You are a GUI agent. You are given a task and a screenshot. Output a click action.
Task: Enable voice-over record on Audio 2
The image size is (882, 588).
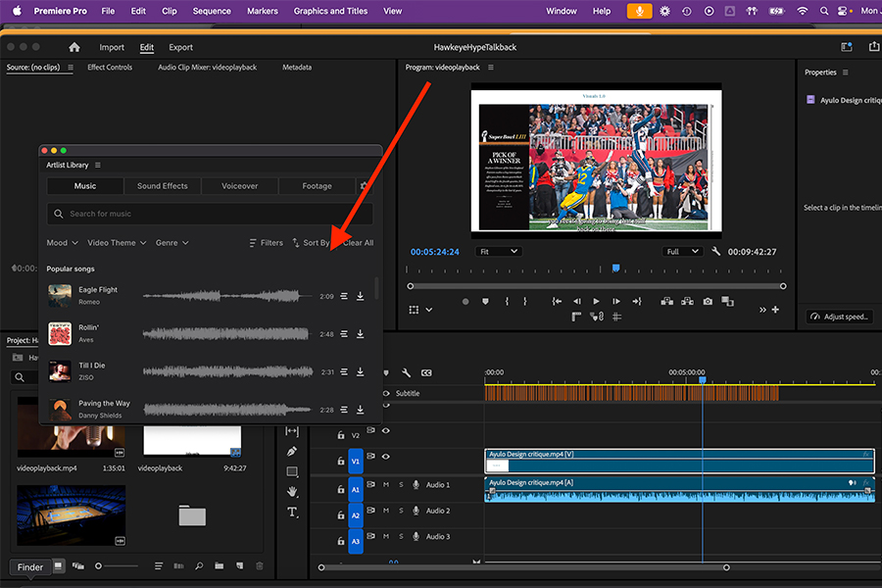pyautogui.click(x=416, y=511)
